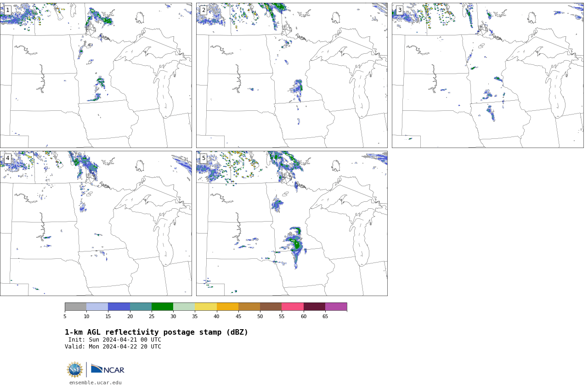This screenshot has height=388, width=588.
Task: Click the member number label '5'
Action: (x=204, y=158)
